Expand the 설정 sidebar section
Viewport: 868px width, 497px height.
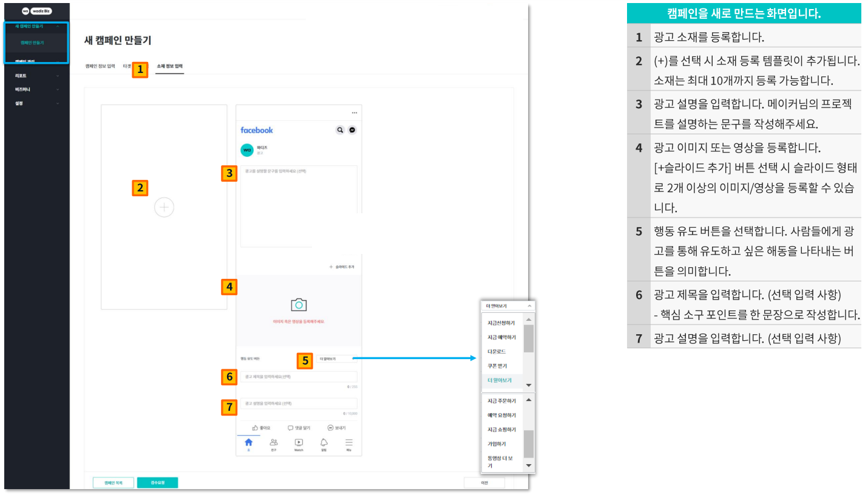click(36, 103)
